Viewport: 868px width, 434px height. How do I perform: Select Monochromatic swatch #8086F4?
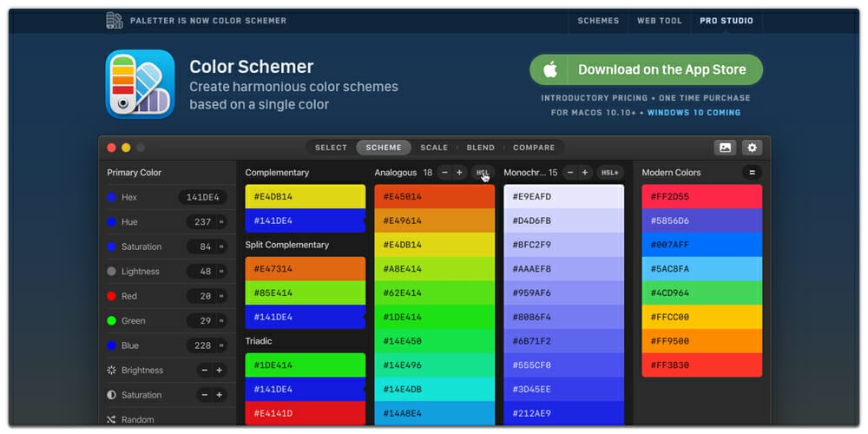point(563,317)
